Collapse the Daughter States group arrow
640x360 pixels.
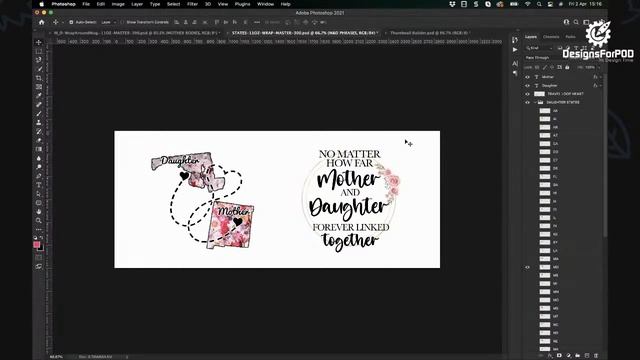point(535,102)
